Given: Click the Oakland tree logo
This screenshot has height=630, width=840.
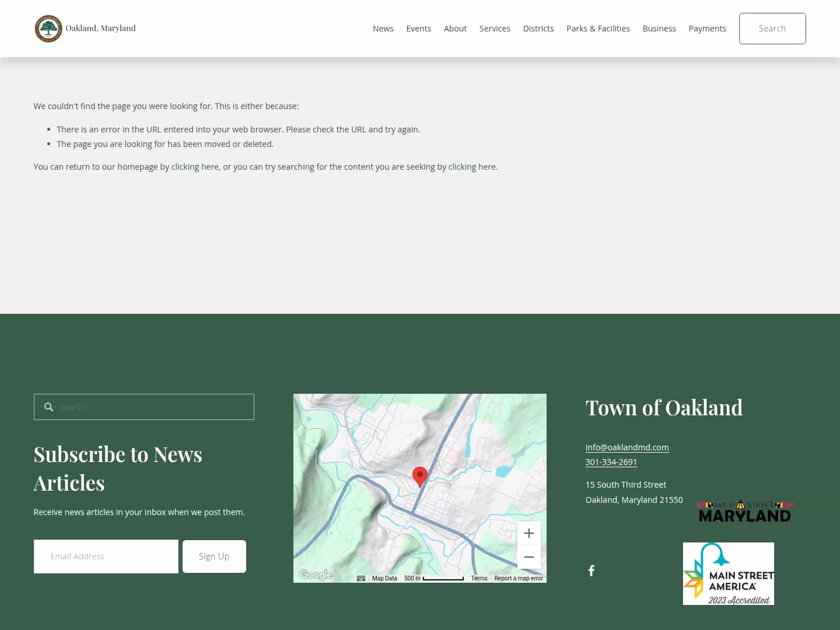Looking at the screenshot, I should point(48,28).
